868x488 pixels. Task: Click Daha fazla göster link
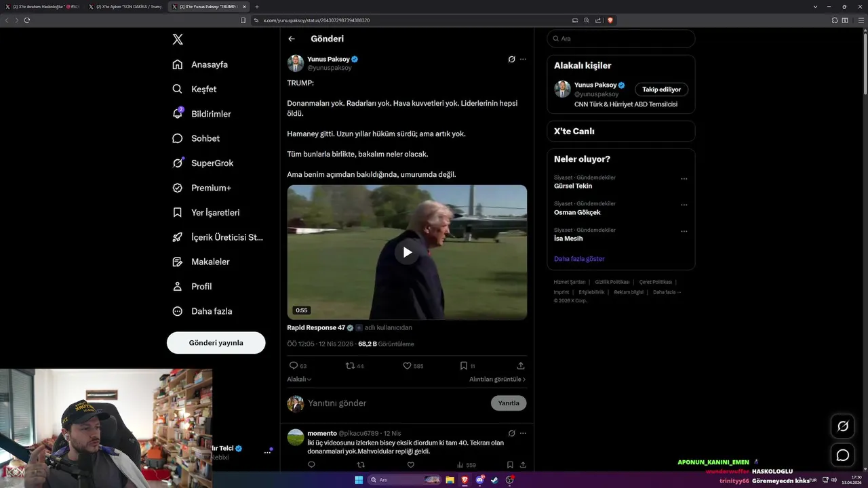coord(579,259)
